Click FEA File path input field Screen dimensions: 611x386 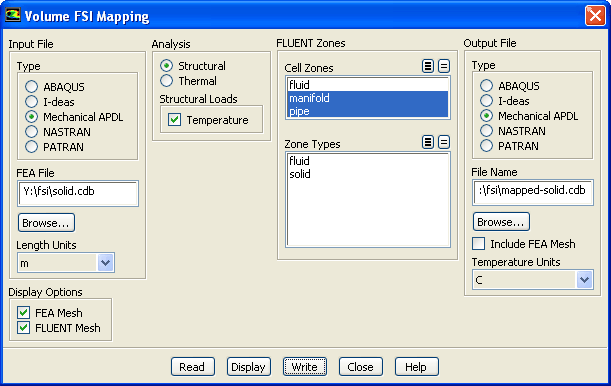pos(78,193)
